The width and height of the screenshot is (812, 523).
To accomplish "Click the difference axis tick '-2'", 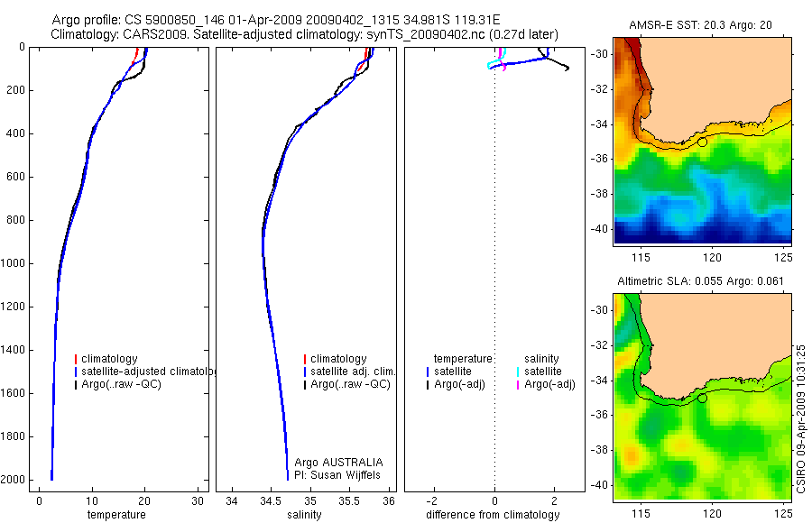I will tap(433, 501).
